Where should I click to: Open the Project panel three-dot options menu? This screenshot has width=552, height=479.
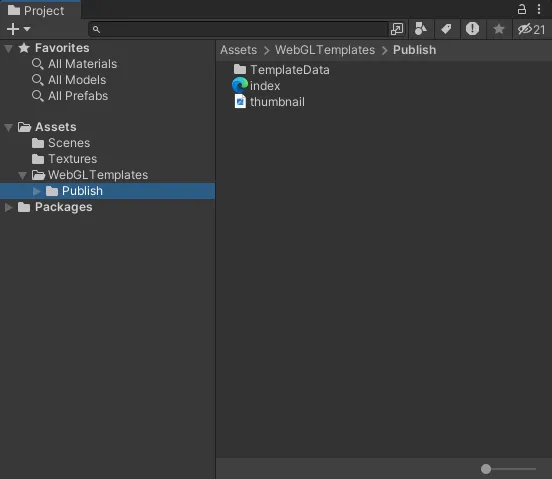(x=539, y=9)
